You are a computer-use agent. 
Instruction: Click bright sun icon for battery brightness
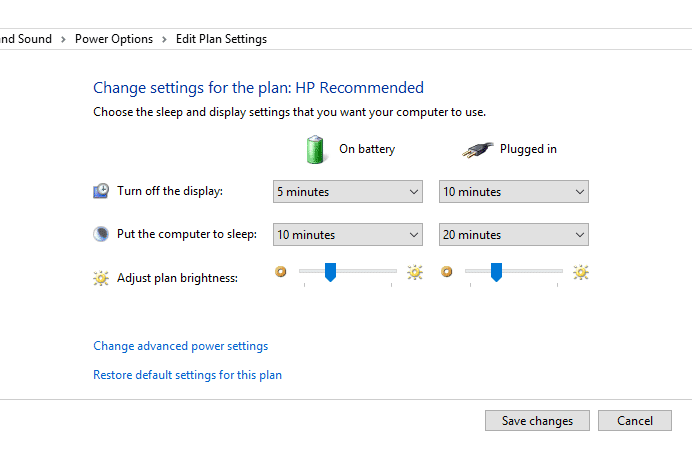pos(414,271)
